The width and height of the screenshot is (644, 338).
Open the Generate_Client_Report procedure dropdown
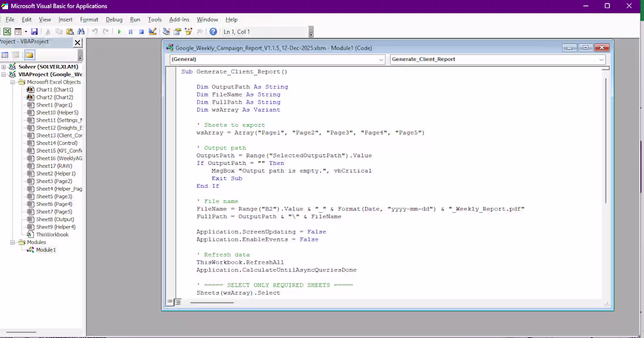[601, 60]
